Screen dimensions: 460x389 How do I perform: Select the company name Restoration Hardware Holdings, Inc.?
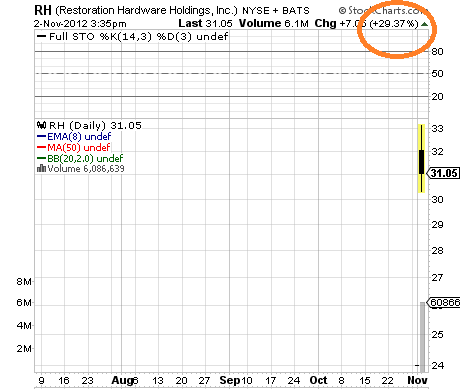pyautogui.click(x=146, y=11)
